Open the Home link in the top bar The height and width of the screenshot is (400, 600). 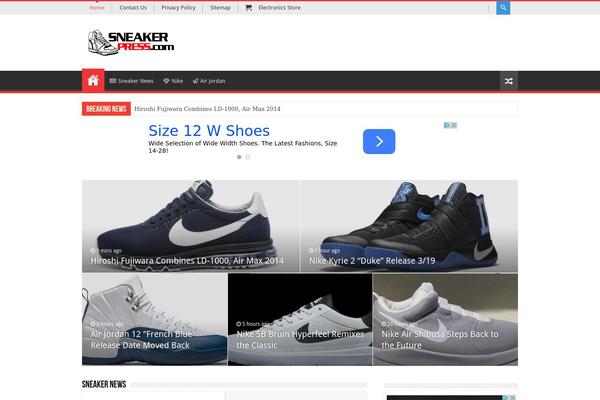pos(97,8)
